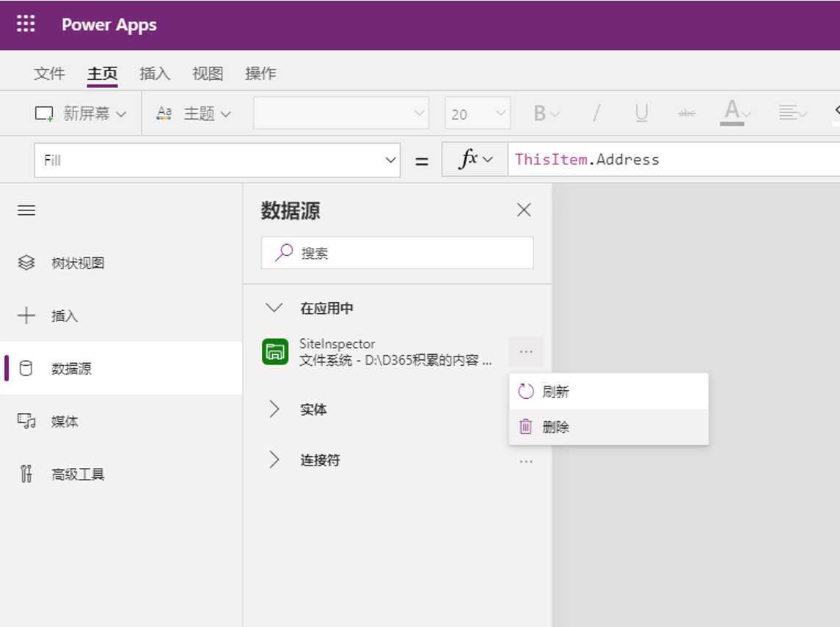Open the fx formula function dropdown
The height and width of the screenshot is (627, 840).
(475, 160)
